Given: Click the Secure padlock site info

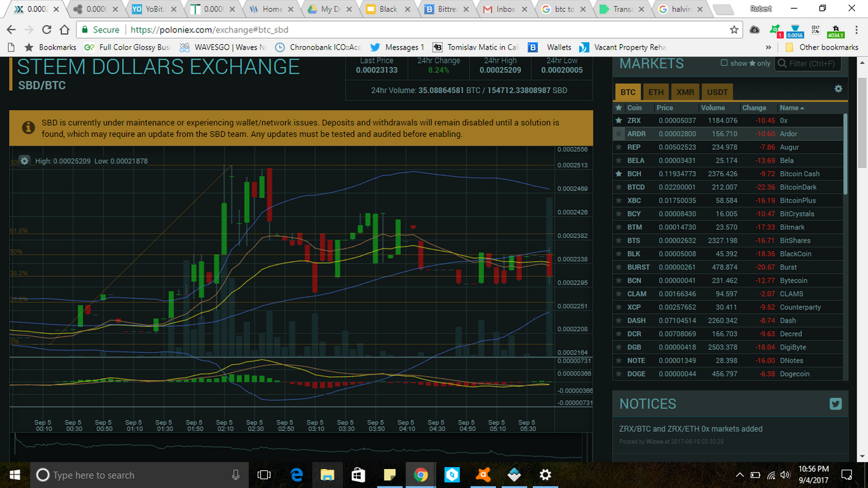Looking at the screenshot, I should click(x=100, y=30).
